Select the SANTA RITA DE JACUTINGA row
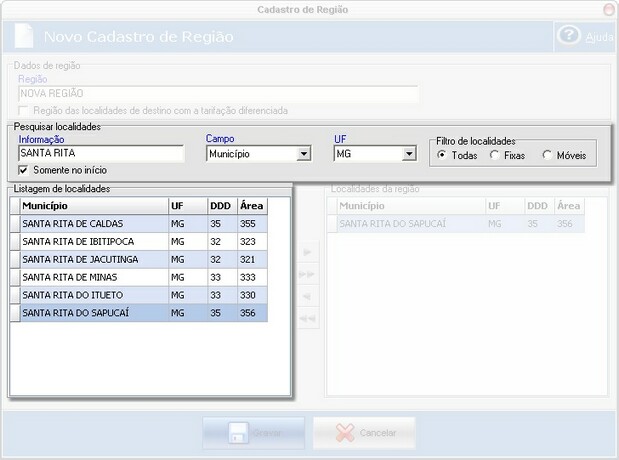The height and width of the screenshot is (460, 619). [139, 259]
